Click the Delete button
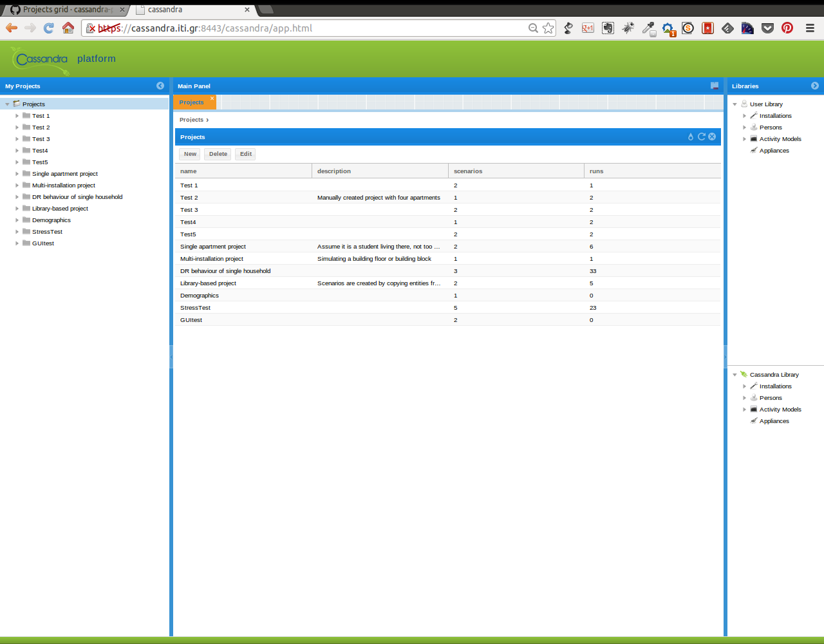Screen dimensions: 824x644 218,154
